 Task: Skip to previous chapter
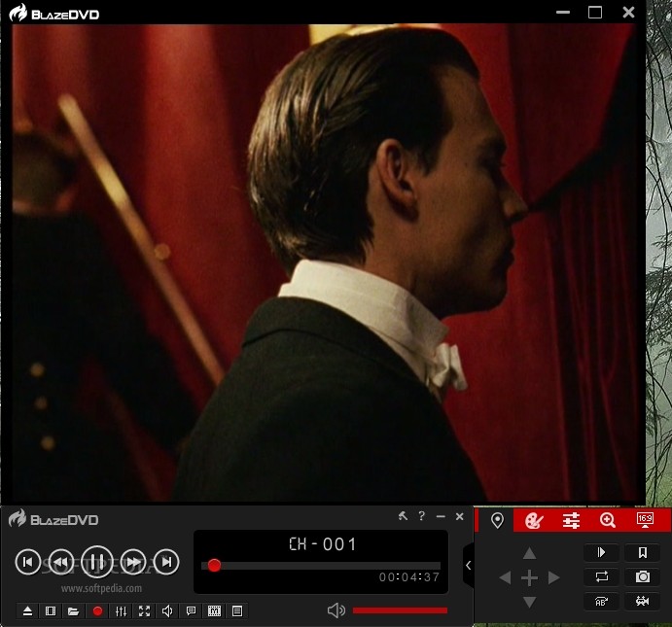(x=28, y=562)
